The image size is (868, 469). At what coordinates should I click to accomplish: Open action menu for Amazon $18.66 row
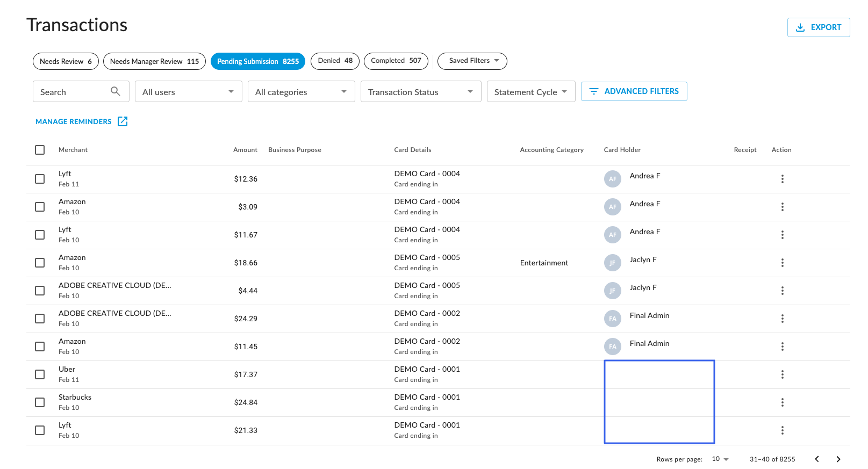pos(782,263)
